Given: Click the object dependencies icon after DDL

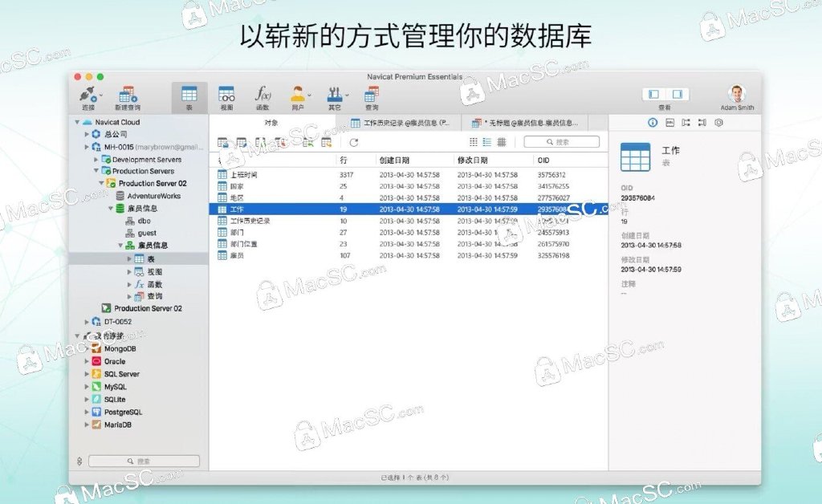Looking at the screenshot, I should click(x=686, y=123).
